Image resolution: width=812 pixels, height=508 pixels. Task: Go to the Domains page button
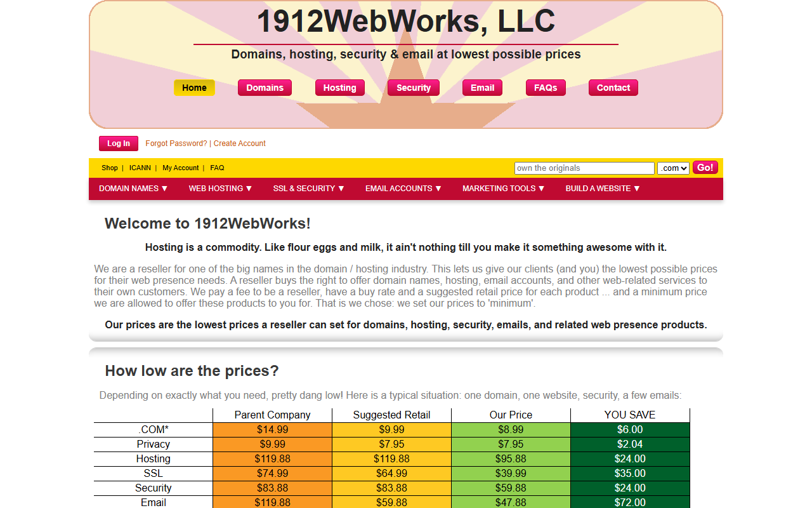coord(265,88)
